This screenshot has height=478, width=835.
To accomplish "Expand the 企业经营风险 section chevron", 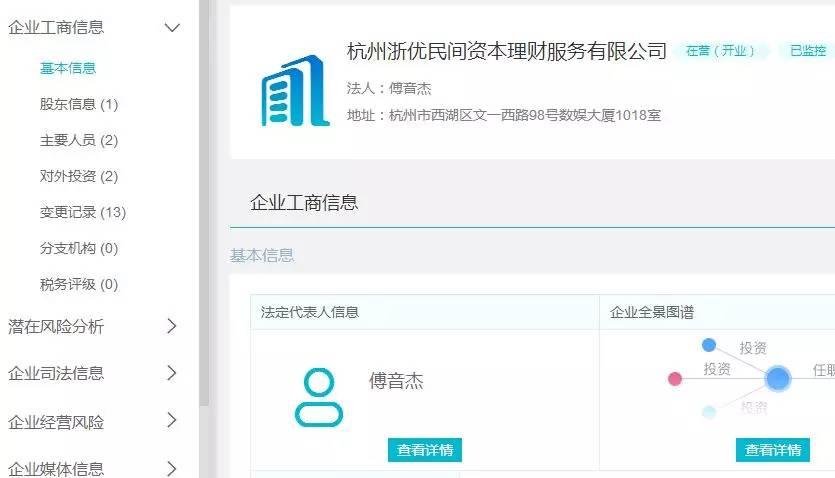I will (x=171, y=421).
